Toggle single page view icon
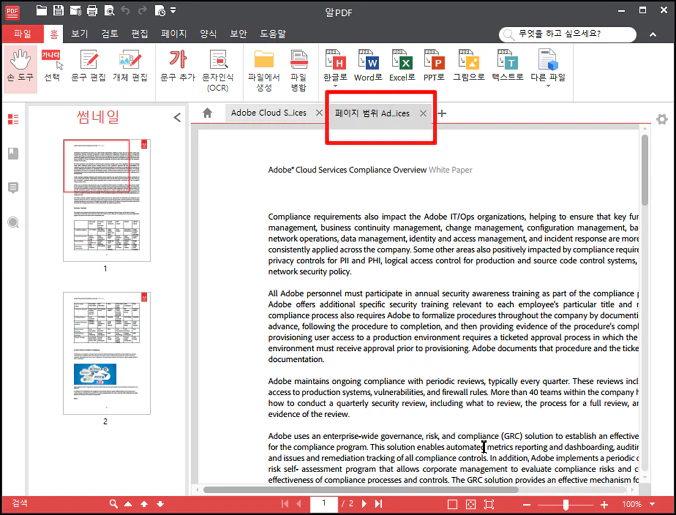This screenshot has height=515, width=676. 452,504
